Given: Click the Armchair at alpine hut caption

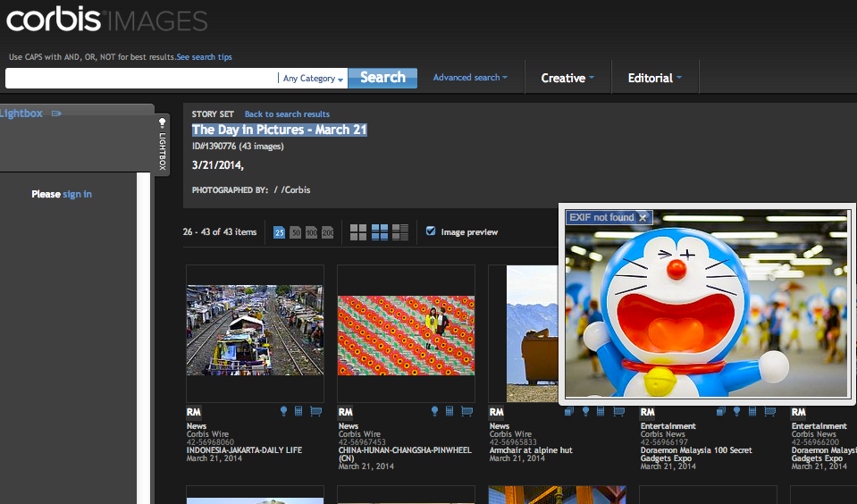Looking at the screenshot, I should 531,450.
